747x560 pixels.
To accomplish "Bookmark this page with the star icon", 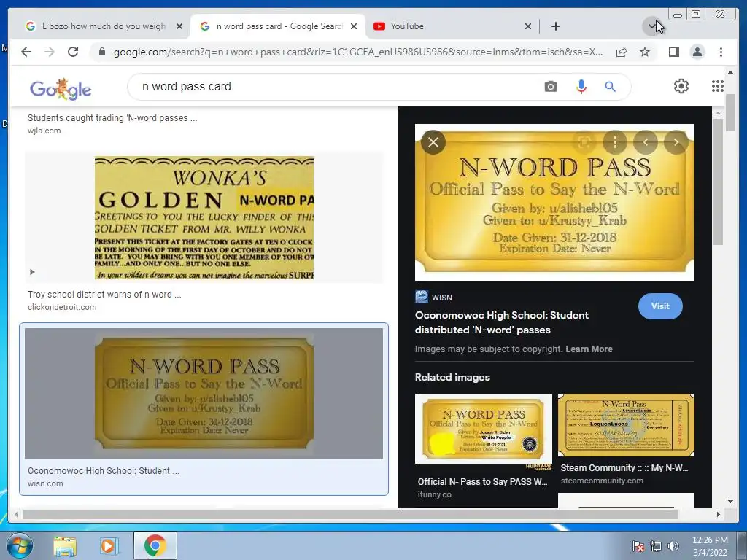I will pos(645,52).
